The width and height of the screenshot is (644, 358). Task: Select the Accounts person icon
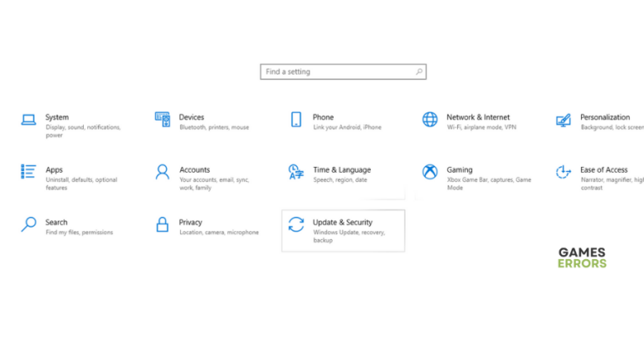[x=162, y=172]
